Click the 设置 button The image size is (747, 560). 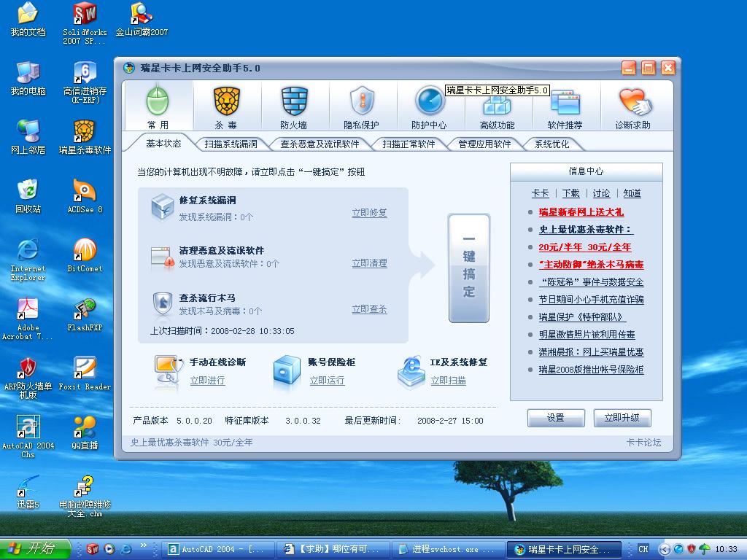[x=555, y=418]
